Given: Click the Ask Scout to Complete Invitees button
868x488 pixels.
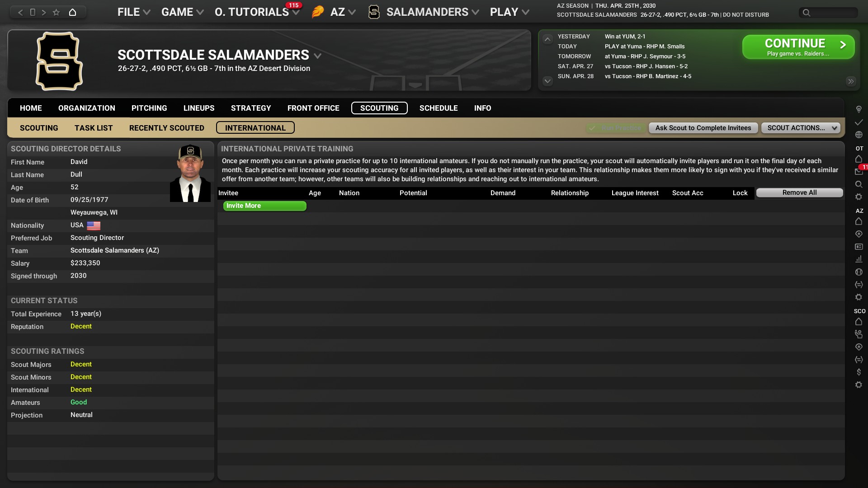Looking at the screenshot, I should [703, 128].
